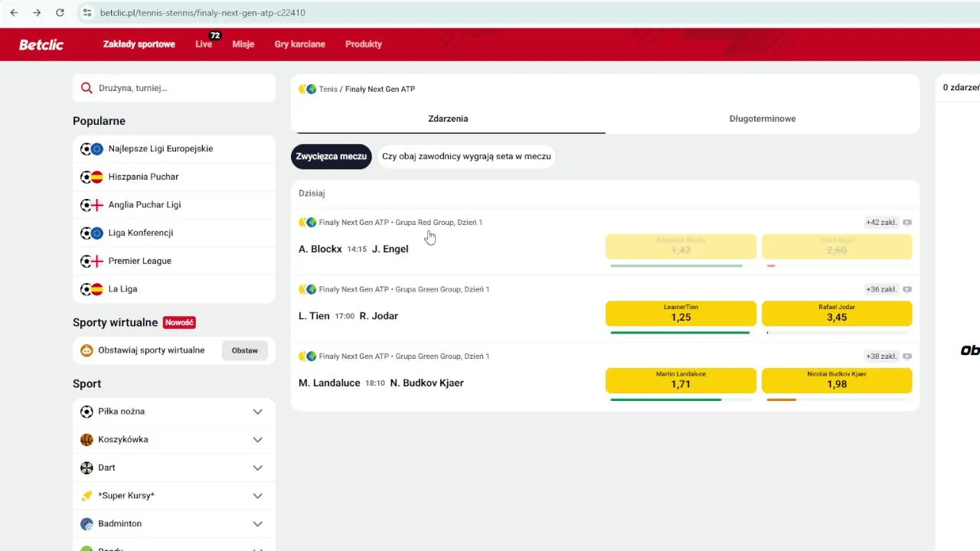
Task: Click Learner Tien green bet-share bar
Action: tap(680, 333)
